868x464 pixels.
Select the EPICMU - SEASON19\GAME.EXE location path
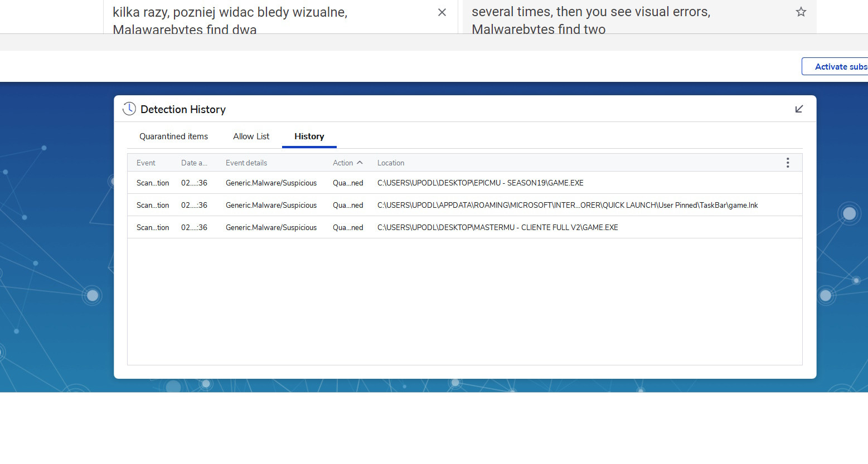pos(481,183)
